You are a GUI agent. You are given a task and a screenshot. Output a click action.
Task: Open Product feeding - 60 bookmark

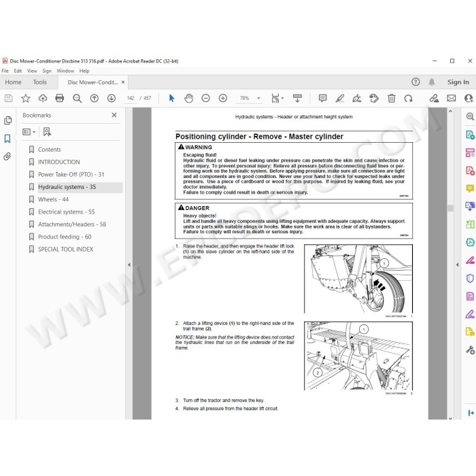pos(65,237)
